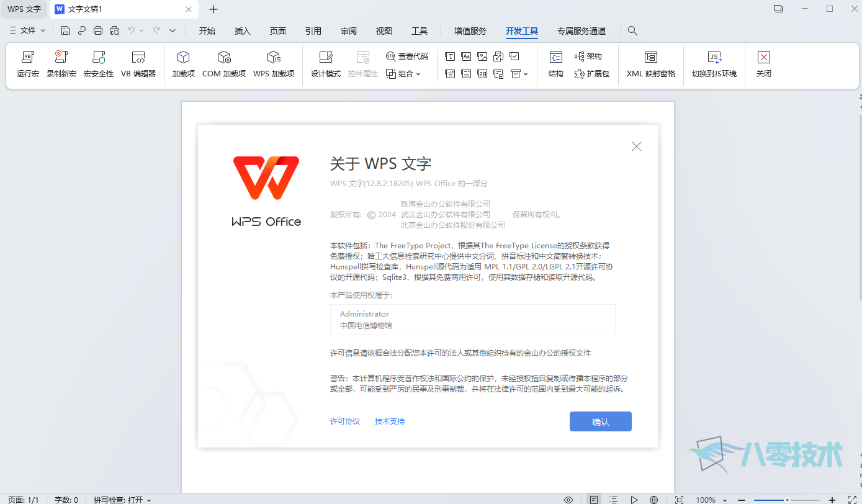Click the red Close (关闭) ribbon button
This screenshot has height=504, width=862.
[764, 65]
